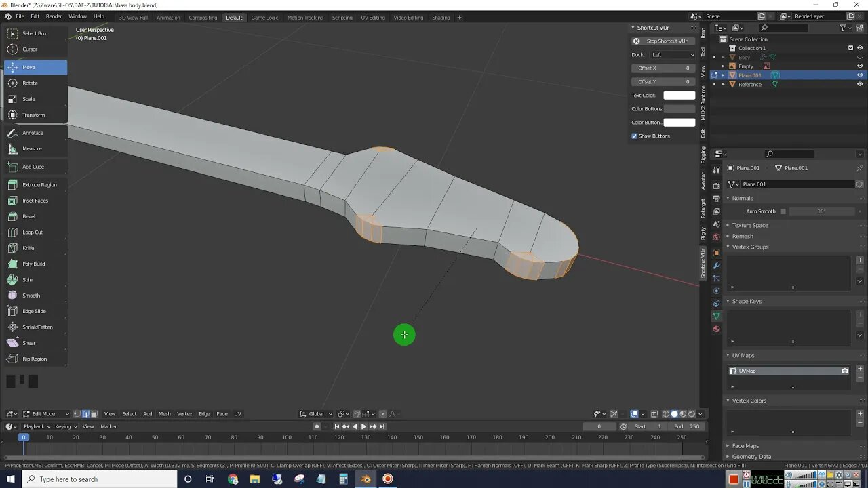Screen dimensions: 868x488
Task: Open the Playback dropdown in timeline
Action: coord(37,426)
